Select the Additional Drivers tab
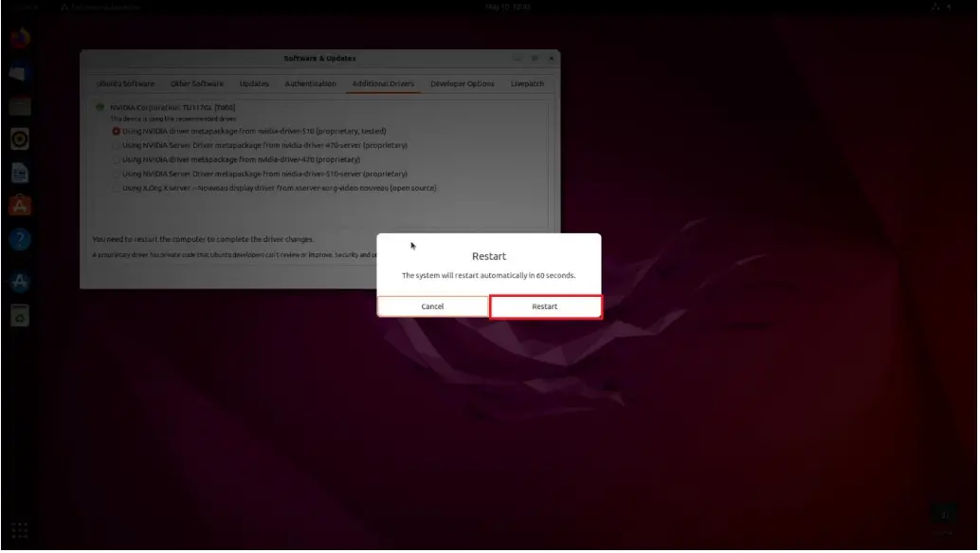The height and width of the screenshot is (553, 980). pos(384,83)
